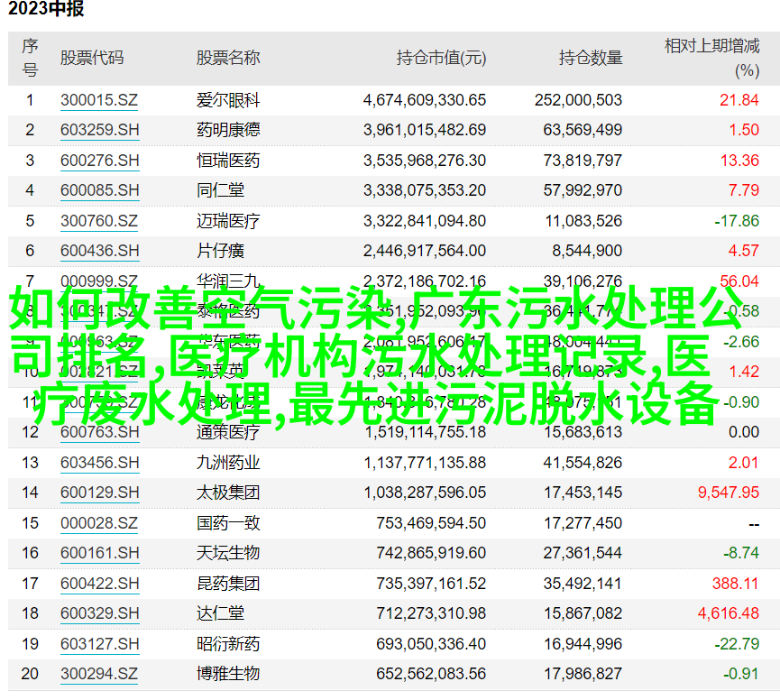Click the 600436.SH stock code
Image resolution: width=780 pixels, height=700 pixels.
tap(99, 251)
